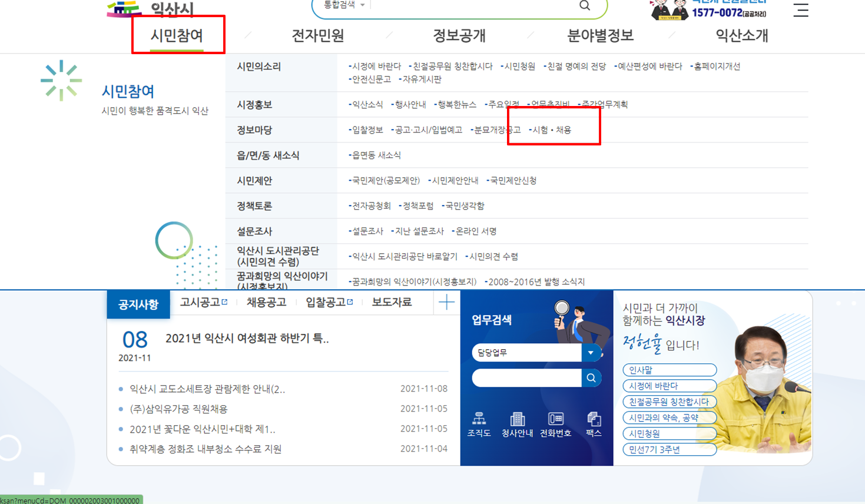This screenshot has height=504, width=865.
Task: Open 입찰정보 under 정보마당
Action: tap(366, 130)
